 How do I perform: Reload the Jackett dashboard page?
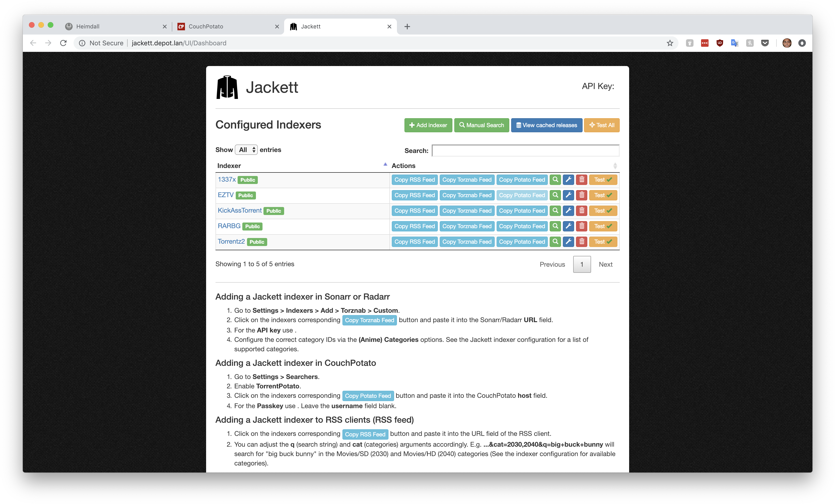(63, 43)
